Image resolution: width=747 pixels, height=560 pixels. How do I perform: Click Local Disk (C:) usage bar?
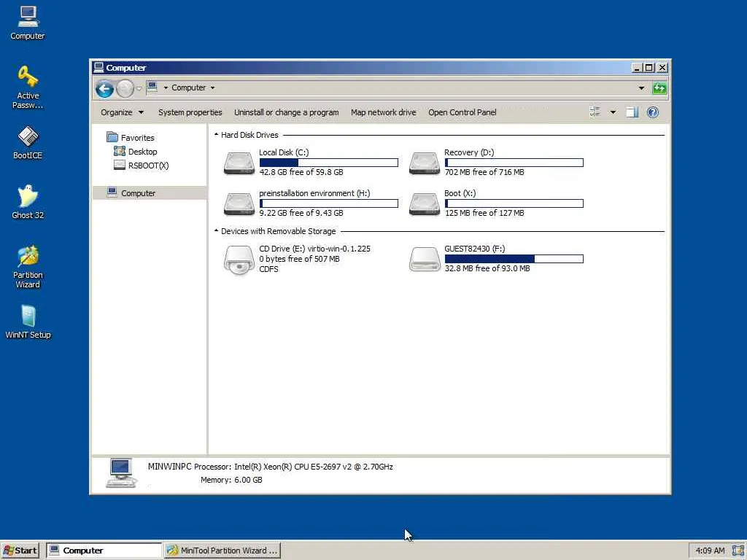point(329,163)
